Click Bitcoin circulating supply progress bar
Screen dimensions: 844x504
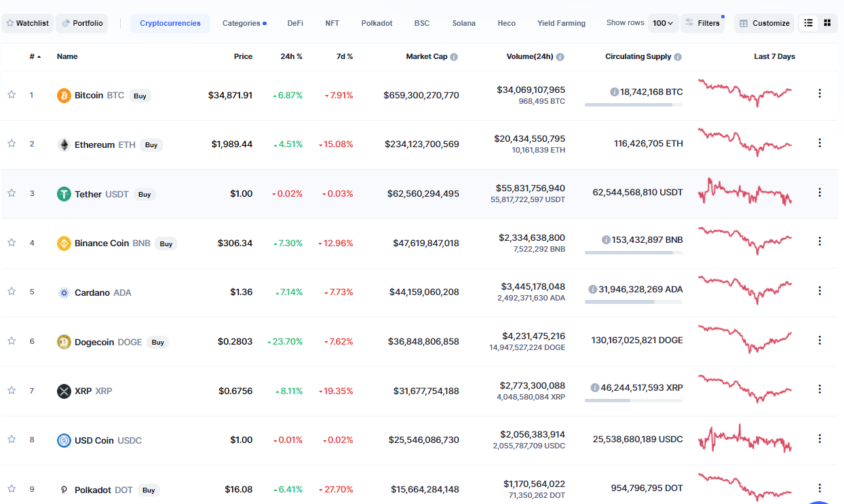pyautogui.click(x=634, y=104)
